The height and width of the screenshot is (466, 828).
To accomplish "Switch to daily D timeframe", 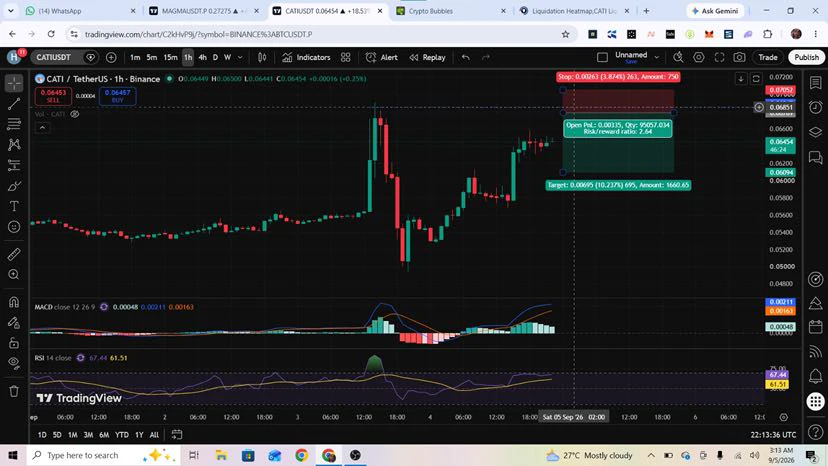I will pos(215,57).
